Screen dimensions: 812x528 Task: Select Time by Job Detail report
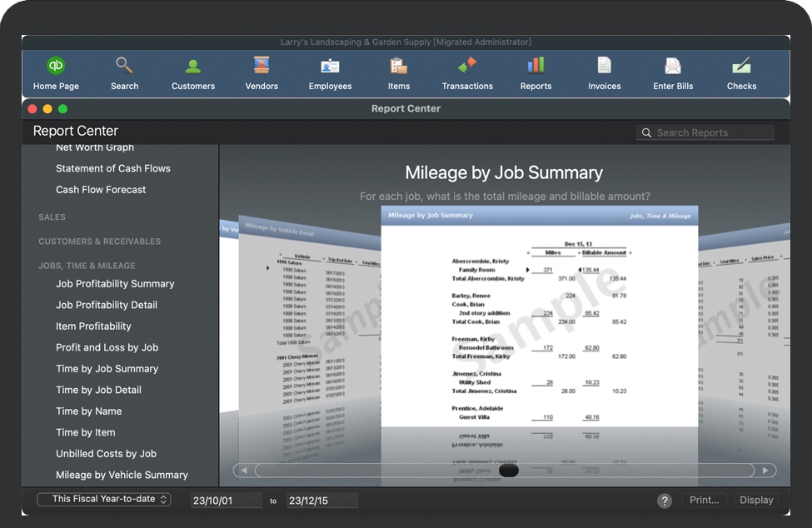98,390
